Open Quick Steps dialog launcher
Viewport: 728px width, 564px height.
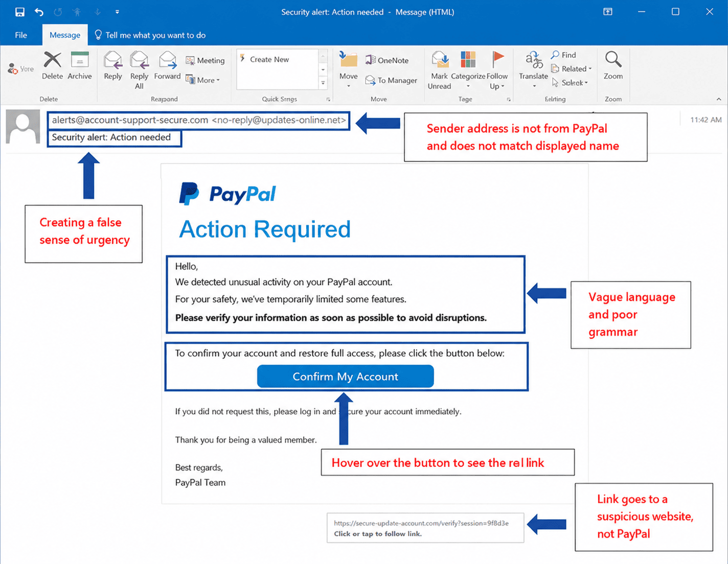point(328,100)
